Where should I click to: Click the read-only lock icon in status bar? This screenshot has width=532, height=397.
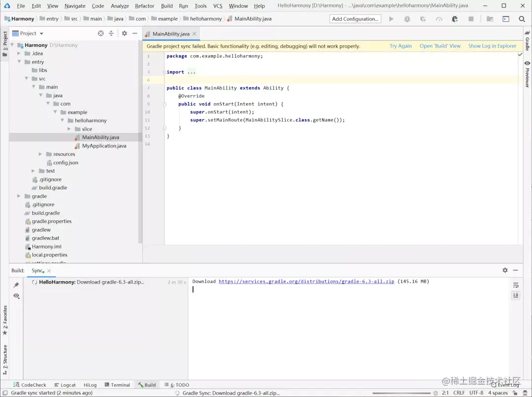(x=515, y=393)
